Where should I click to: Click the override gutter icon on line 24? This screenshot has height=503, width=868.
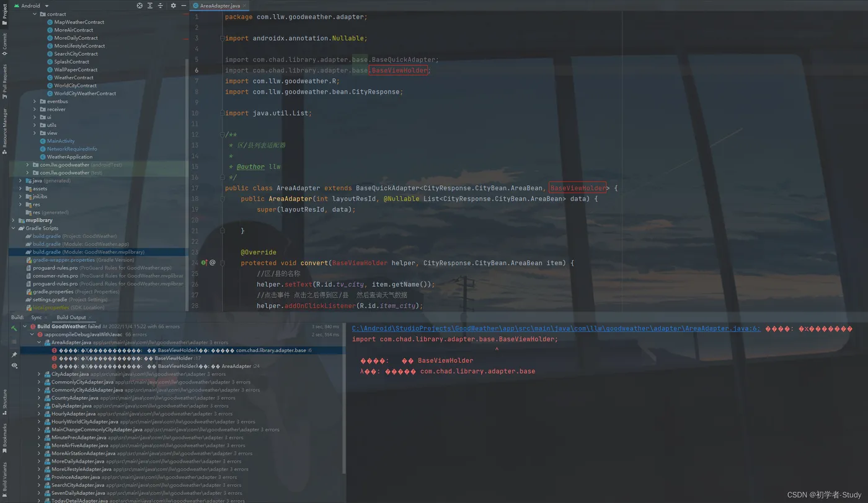[204, 263]
